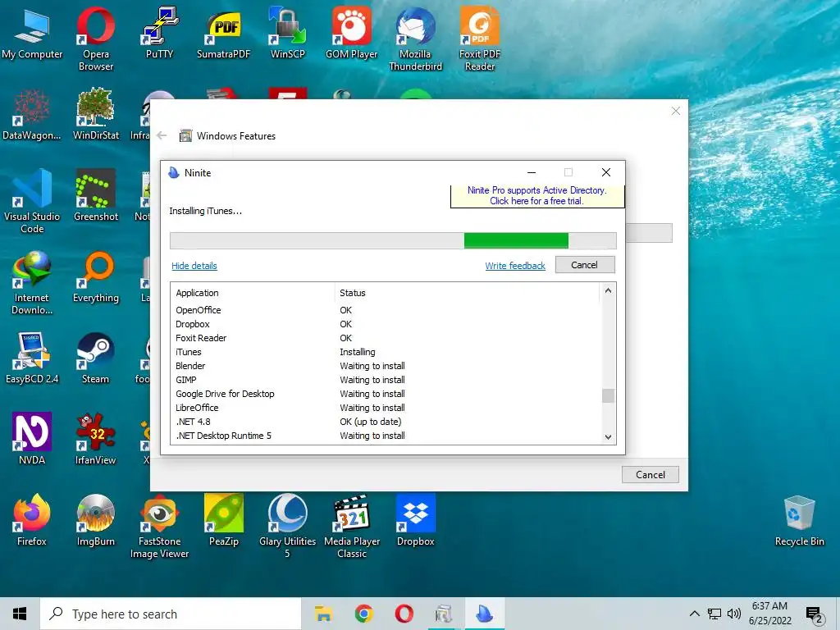The height and width of the screenshot is (630, 840).
Task: Select the Glary Utilities 5 desktop icon
Action: pos(288,526)
